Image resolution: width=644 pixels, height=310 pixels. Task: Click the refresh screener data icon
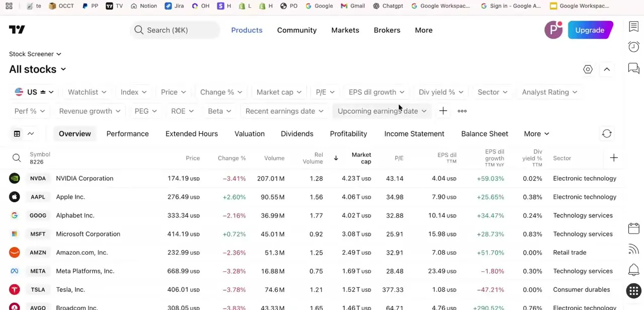point(607,134)
